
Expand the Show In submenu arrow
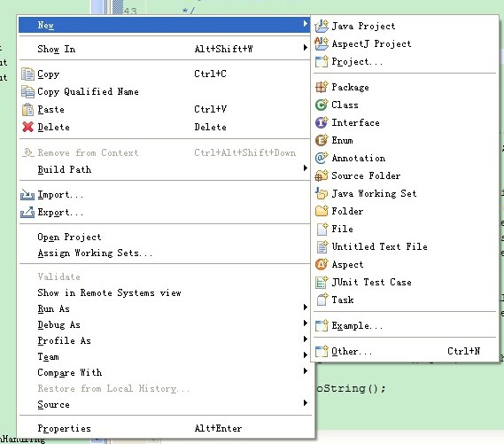(x=305, y=48)
